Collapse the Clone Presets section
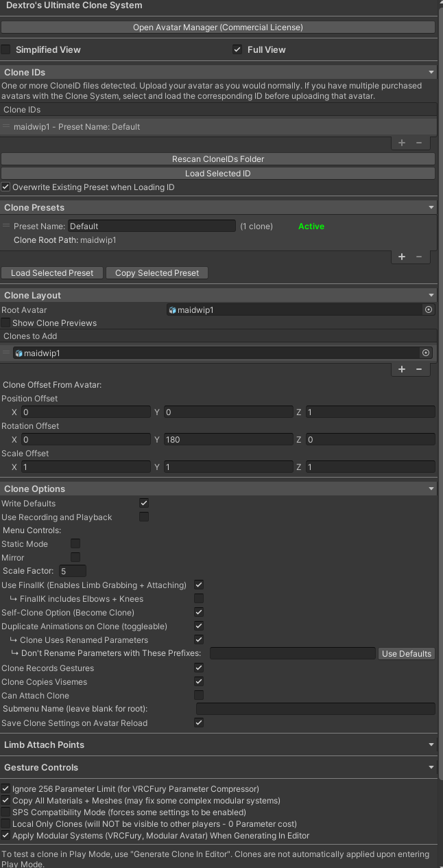 tap(431, 207)
